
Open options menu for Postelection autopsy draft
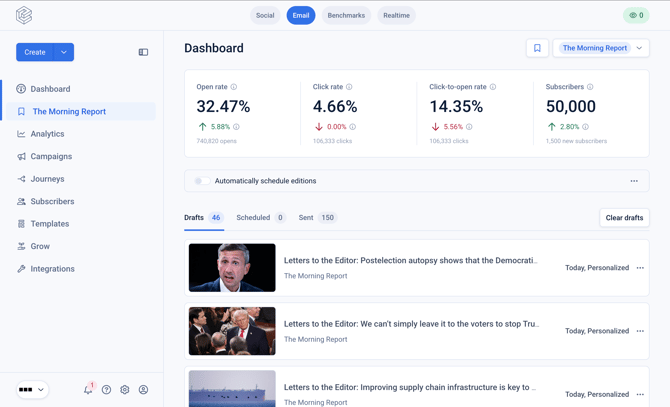click(640, 268)
